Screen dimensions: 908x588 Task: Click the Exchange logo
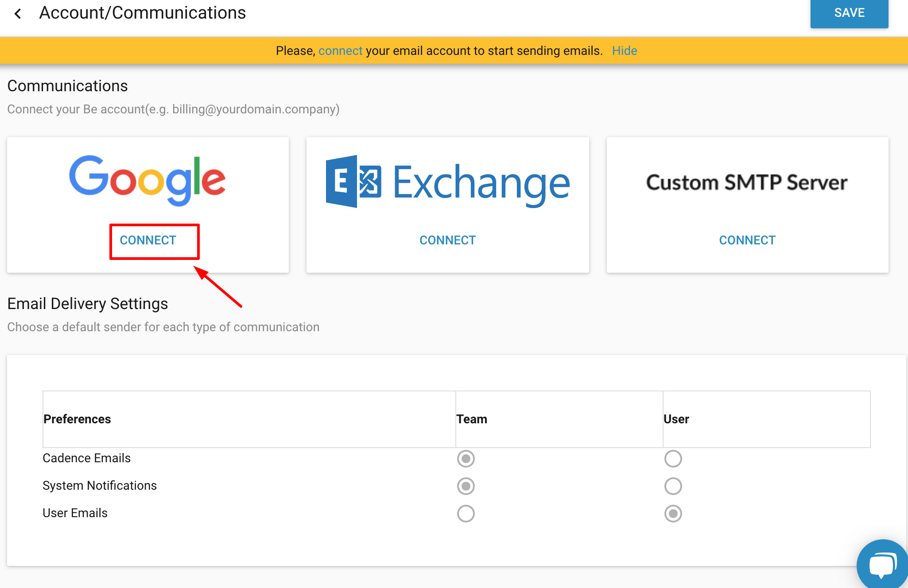click(448, 182)
